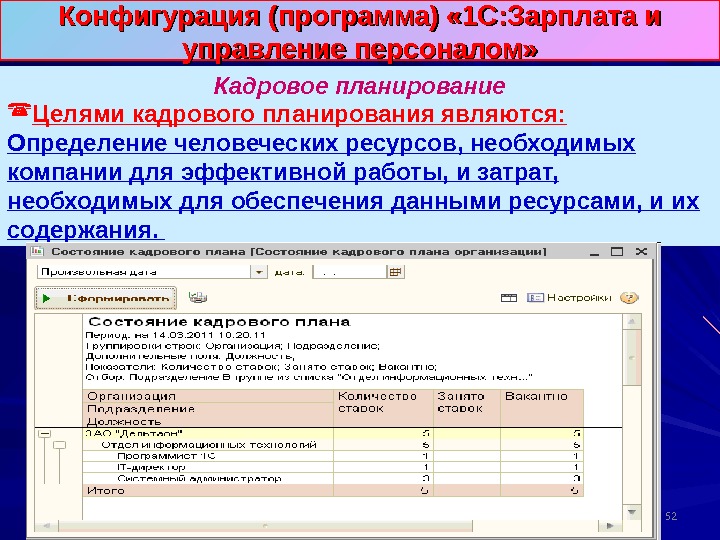
Task: Close the Состояние кадрового плана window
Action: [x=641, y=251]
